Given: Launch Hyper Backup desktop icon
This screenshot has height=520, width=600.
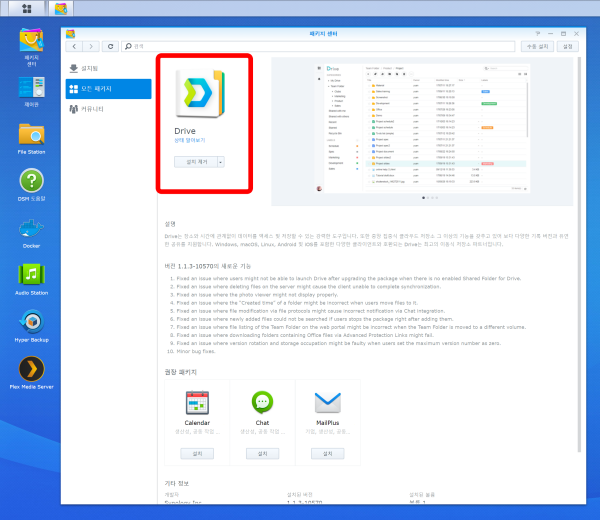Looking at the screenshot, I should (x=31, y=326).
